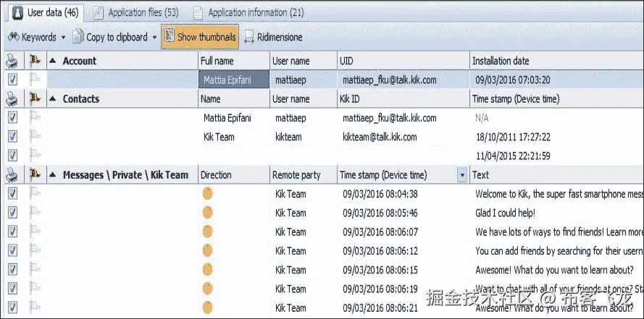Image resolution: width=644 pixels, height=319 pixels.
Task: Click the Keywords binoculars icon
Action: 14,37
